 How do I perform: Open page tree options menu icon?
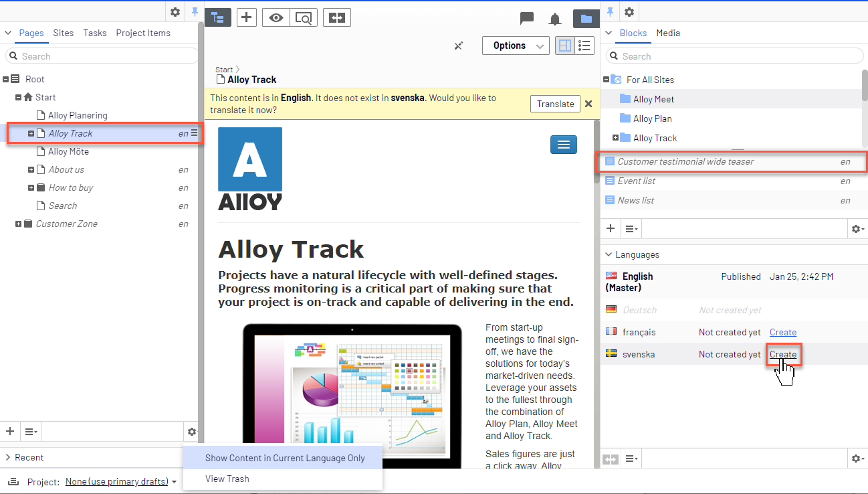click(x=31, y=431)
